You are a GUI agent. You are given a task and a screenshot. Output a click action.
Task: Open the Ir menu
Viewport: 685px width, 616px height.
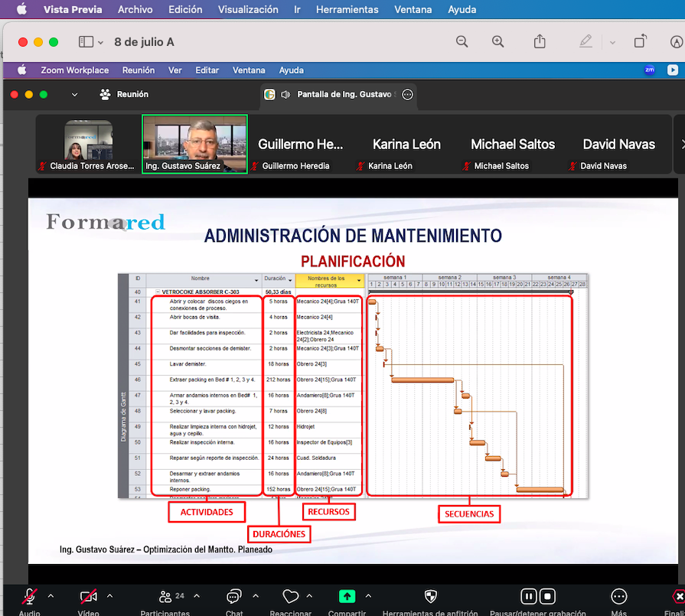[297, 9]
